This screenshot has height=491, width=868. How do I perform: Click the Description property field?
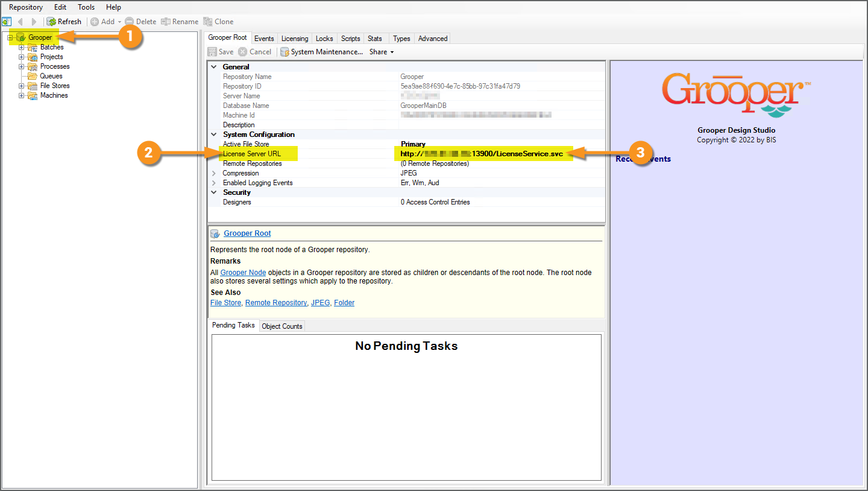502,125
